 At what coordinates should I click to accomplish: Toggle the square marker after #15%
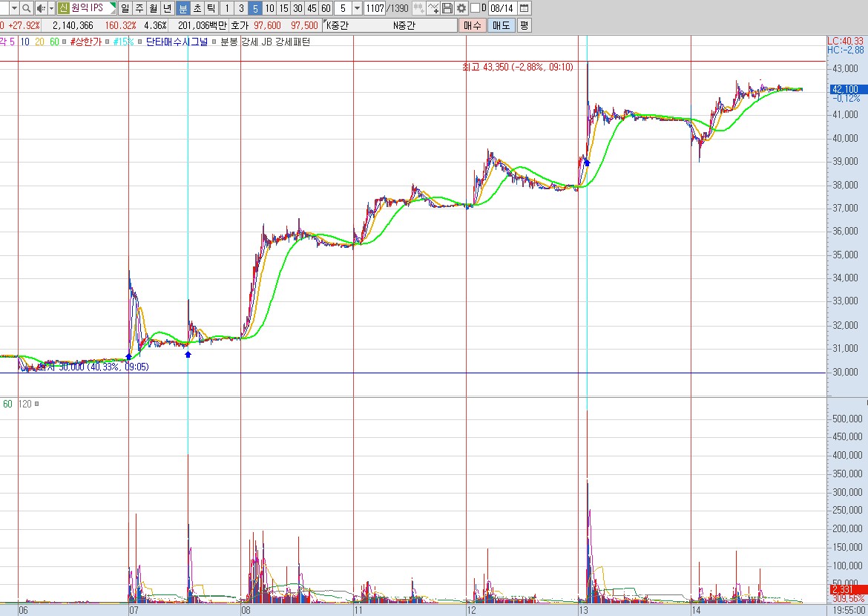click(x=140, y=42)
